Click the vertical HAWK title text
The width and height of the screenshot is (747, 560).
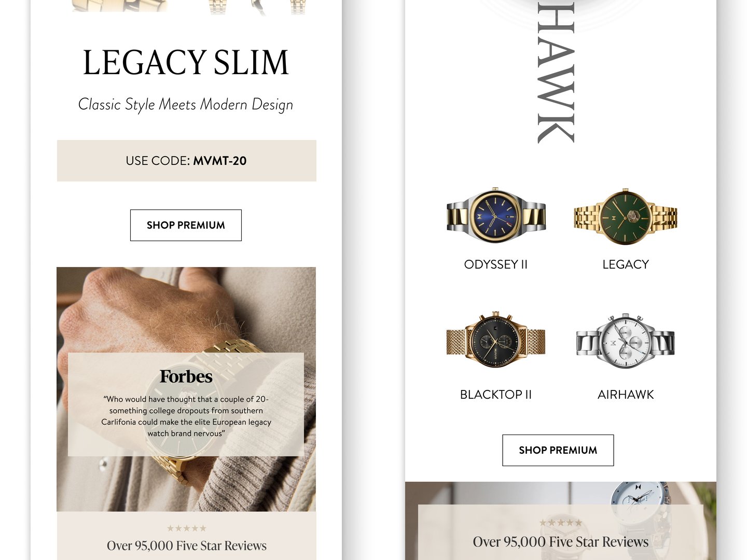click(x=556, y=72)
